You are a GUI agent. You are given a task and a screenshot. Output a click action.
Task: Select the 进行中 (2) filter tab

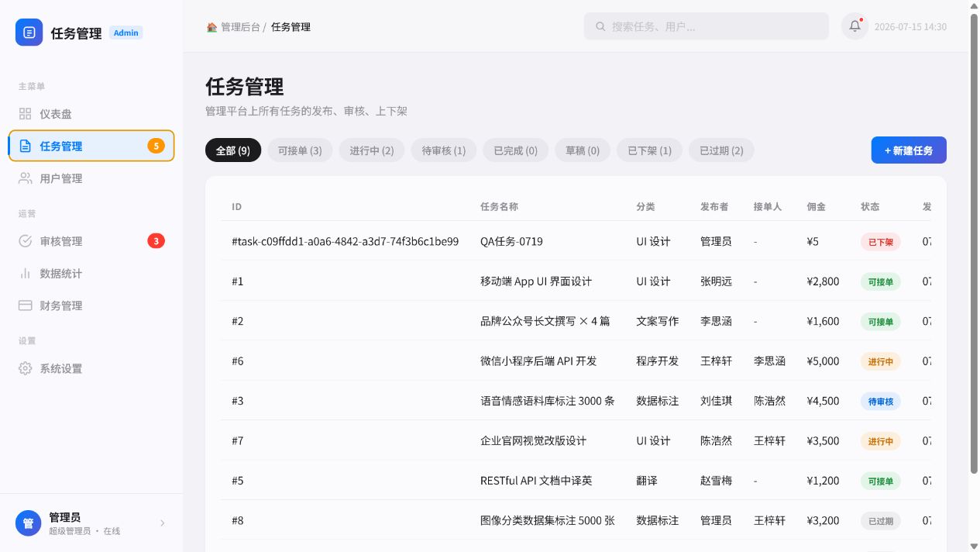[372, 150]
